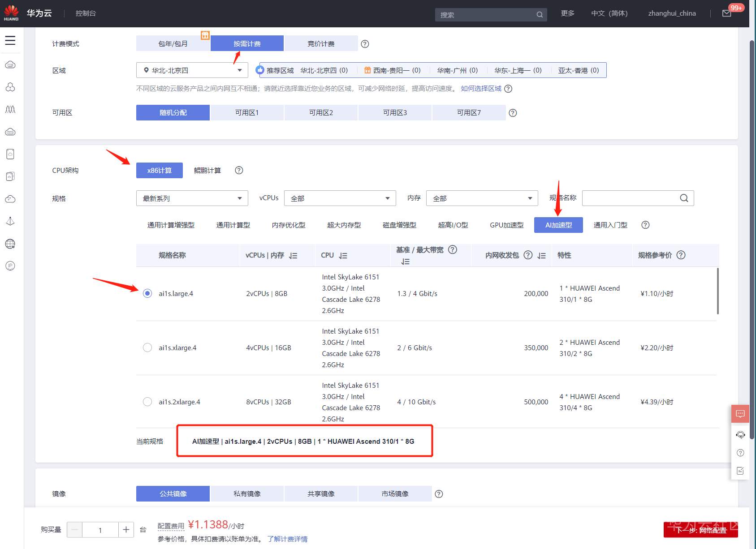Increase purchase quantity with plus button
Image resolution: width=756 pixels, height=549 pixels.
pyautogui.click(x=126, y=530)
